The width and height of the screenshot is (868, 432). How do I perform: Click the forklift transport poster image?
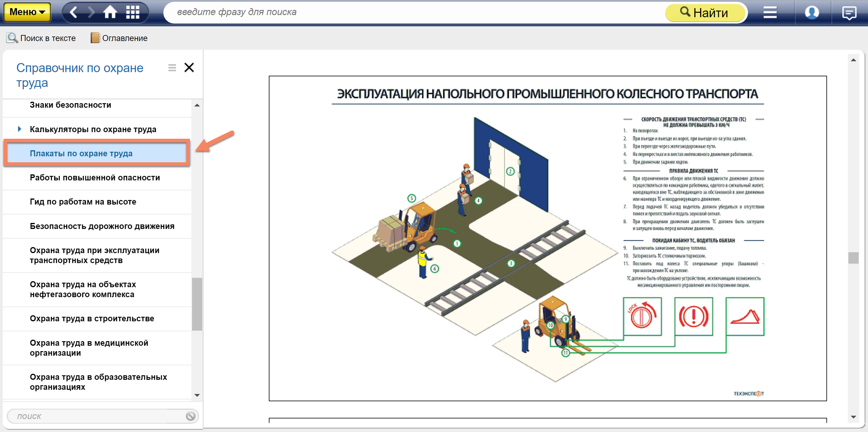pos(548,238)
